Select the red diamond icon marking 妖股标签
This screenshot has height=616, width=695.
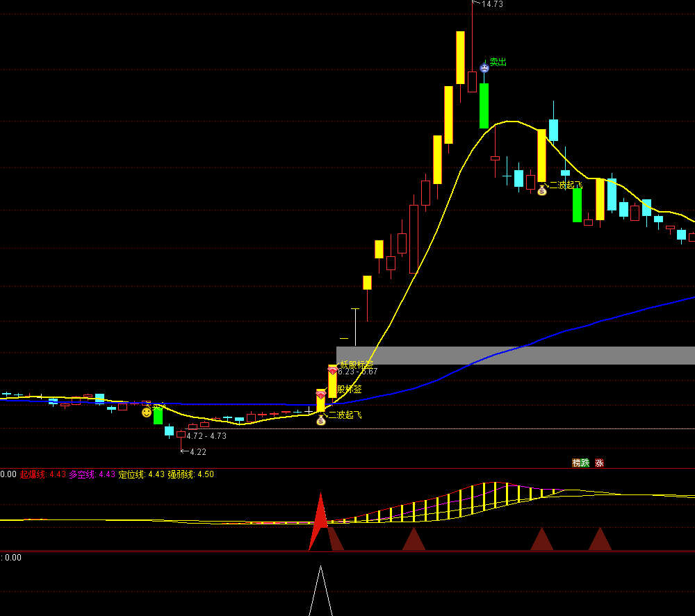coord(333,370)
